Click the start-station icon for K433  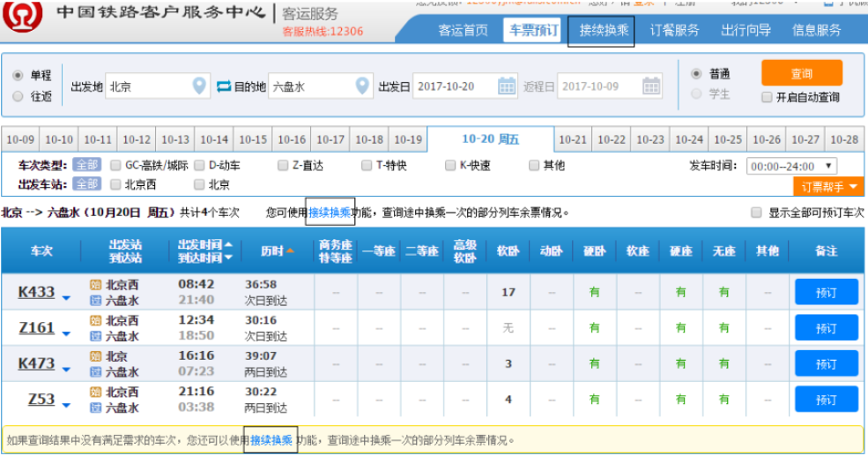96,285
